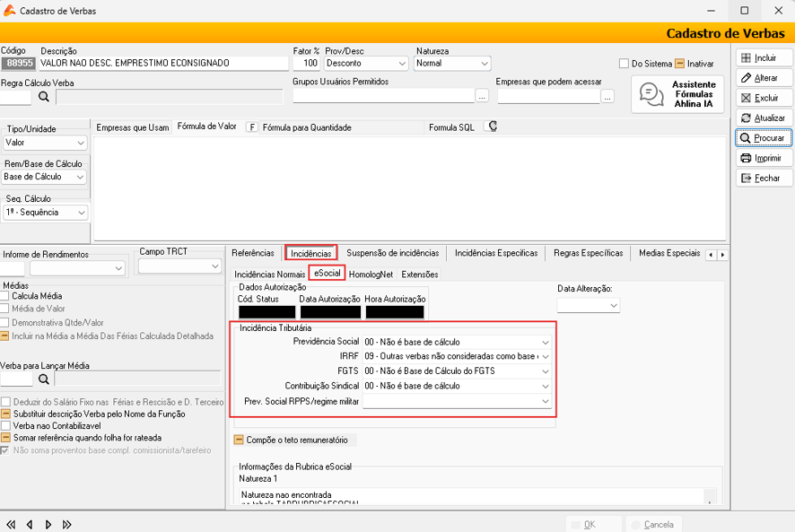Image resolution: width=795 pixels, height=532 pixels.
Task: Click the Código field 88955
Action: click(x=19, y=64)
